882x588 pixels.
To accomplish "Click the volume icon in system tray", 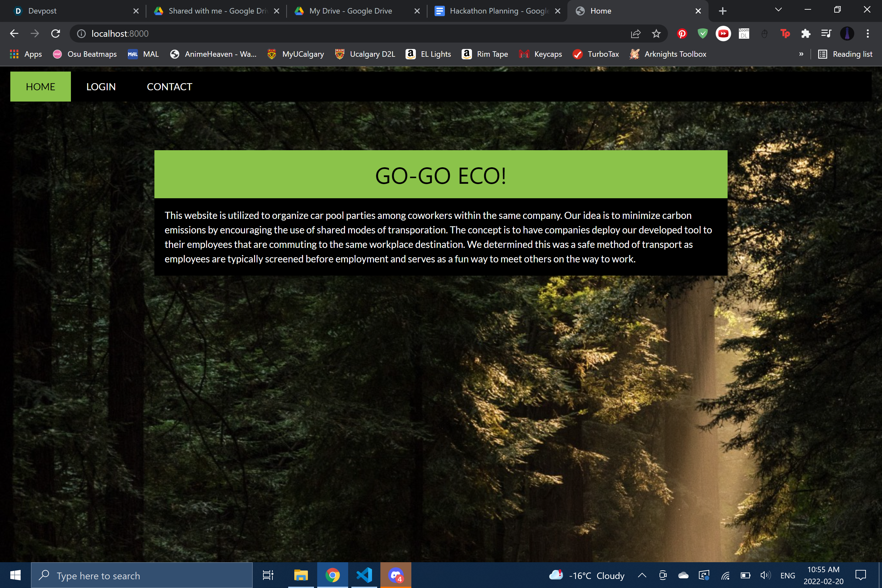I will tap(765, 575).
